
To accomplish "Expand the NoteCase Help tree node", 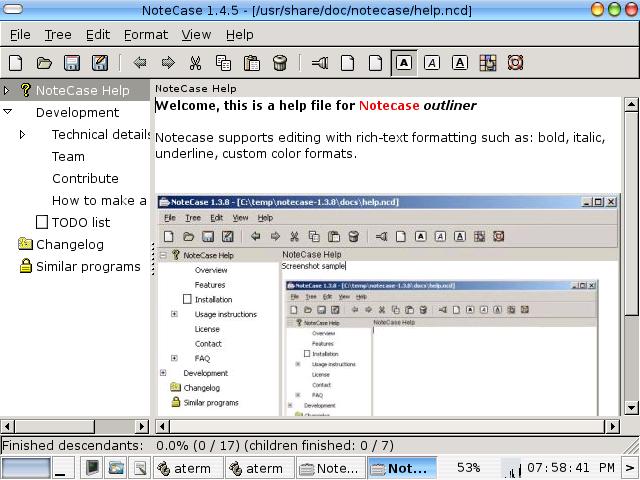I will coord(7,90).
